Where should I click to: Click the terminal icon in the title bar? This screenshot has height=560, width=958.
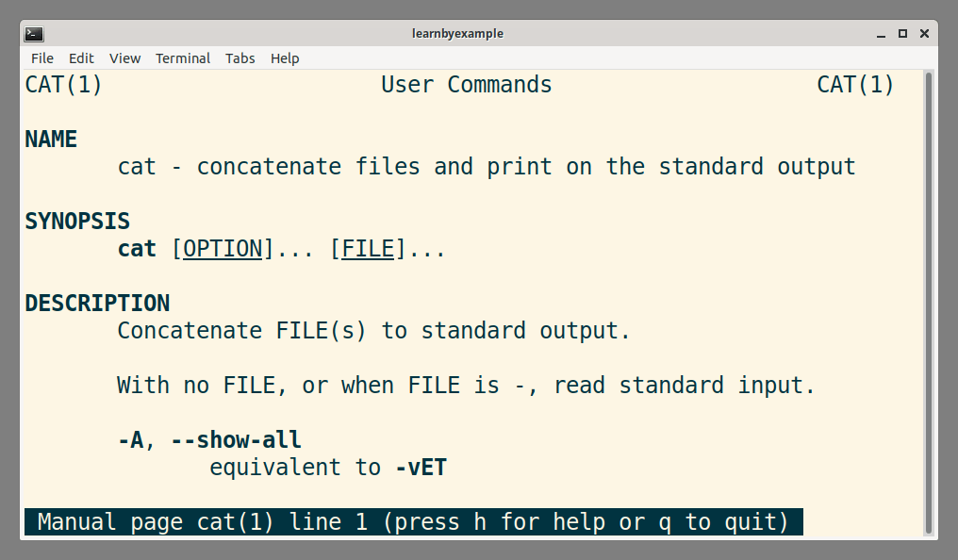pos(34,33)
